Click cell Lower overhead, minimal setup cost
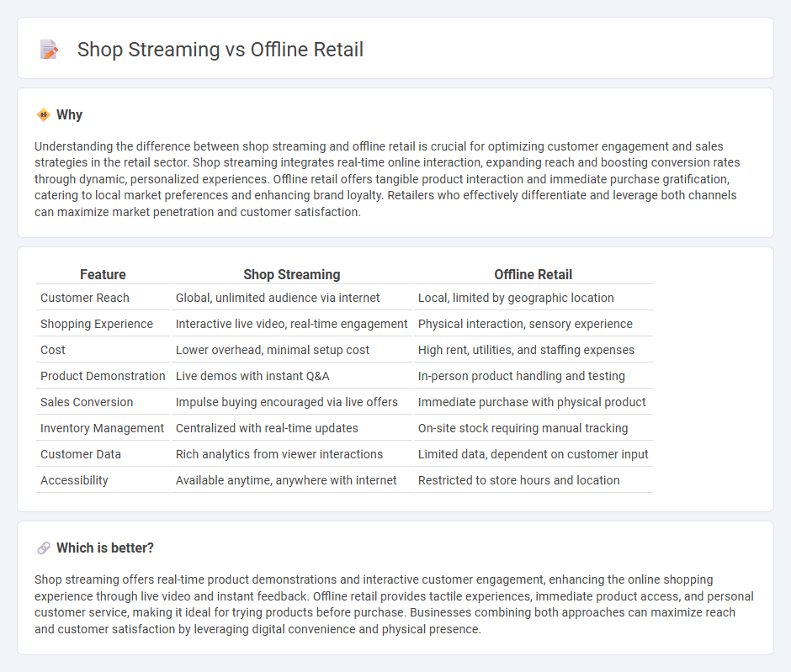The width and height of the screenshot is (791, 672). pyautogui.click(x=292, y=350)
